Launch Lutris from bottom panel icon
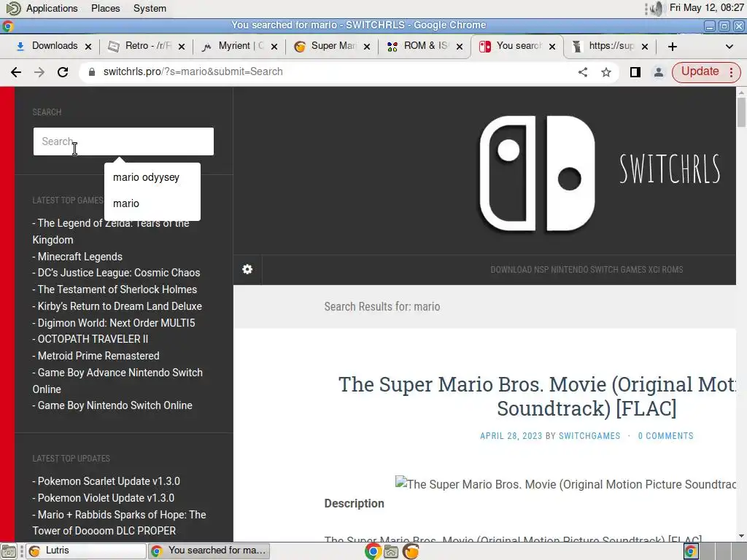747x560 pixels. [411, 551]
